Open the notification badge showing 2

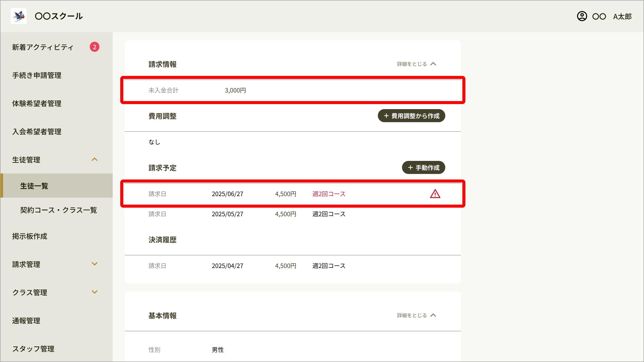95,47
